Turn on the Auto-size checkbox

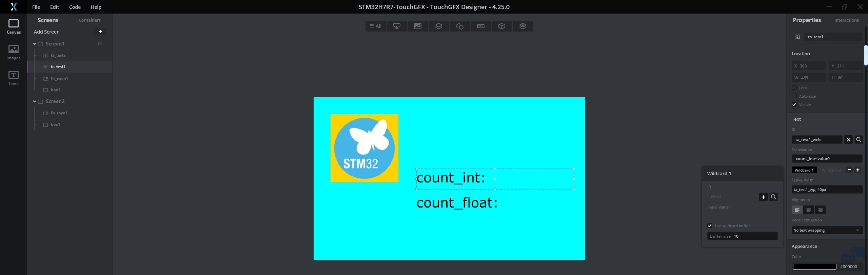point(794,96)
